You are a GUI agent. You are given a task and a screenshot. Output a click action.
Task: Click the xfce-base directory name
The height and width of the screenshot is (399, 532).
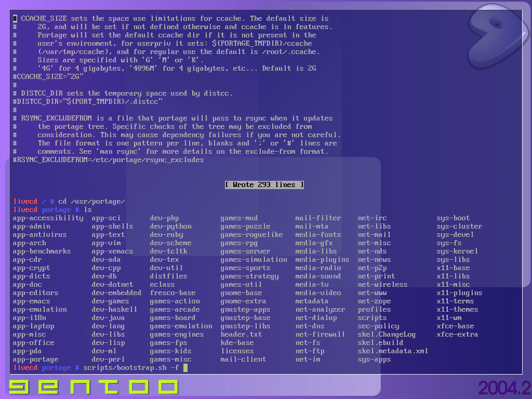click(x=455, y=326)
